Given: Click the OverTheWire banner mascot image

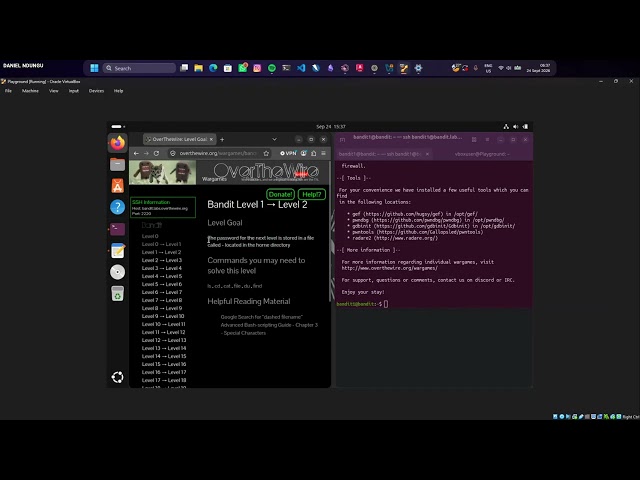Looking at the screenshot, I should pyautogui.click(x=162, y=172).
